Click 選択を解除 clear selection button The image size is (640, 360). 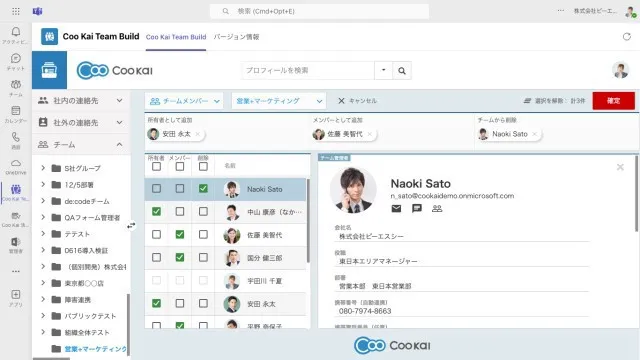(x=554, y=101)
